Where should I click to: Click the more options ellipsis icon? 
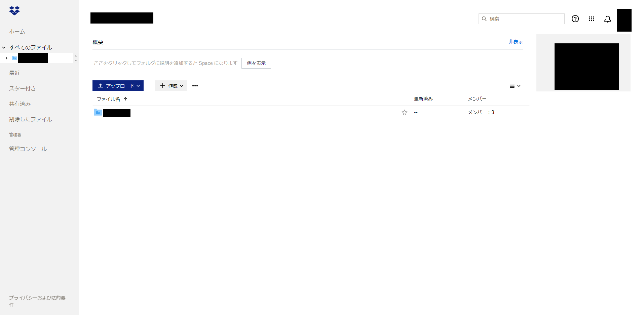tap(195, 86)
